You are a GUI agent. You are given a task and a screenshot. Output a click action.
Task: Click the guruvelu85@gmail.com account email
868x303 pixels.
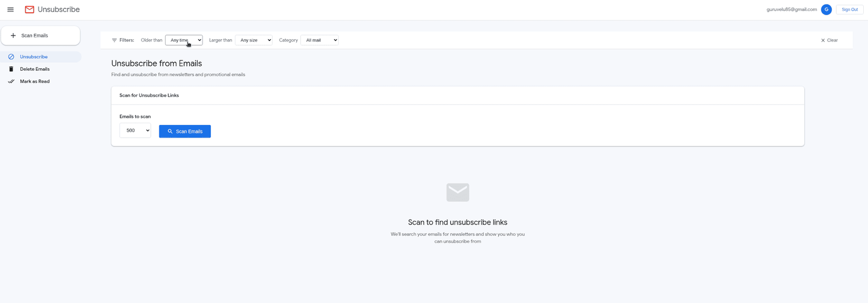791,10
